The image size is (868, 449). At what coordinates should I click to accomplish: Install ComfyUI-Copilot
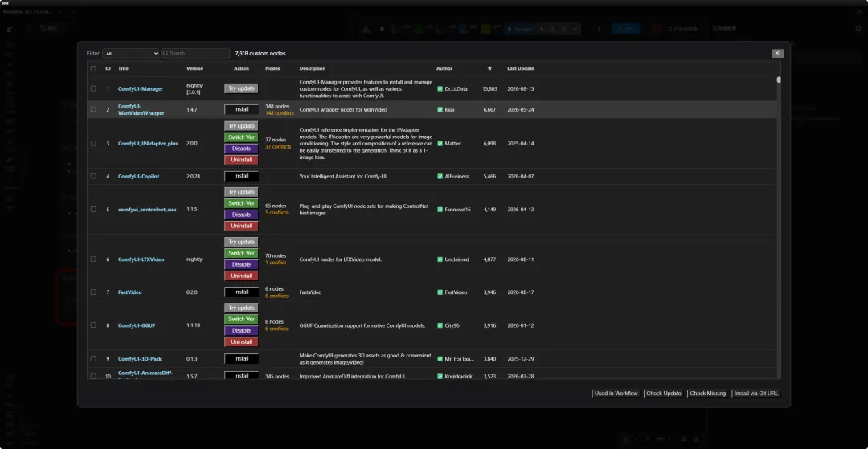[241, 177]
